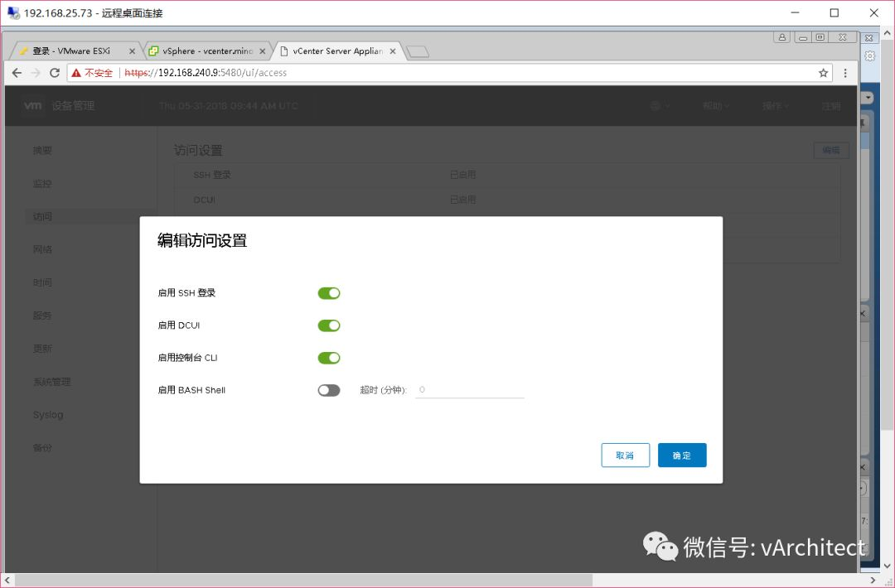Close the vSphere vcenter tab

click(263, 51)
